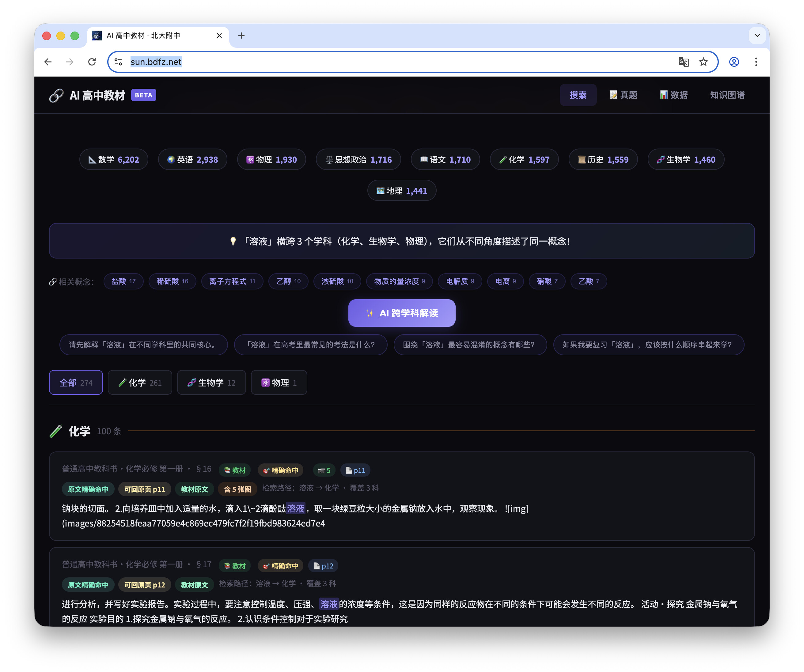Click the AI 跨学科解读 button
804x672 pixels.
(401, 313)
